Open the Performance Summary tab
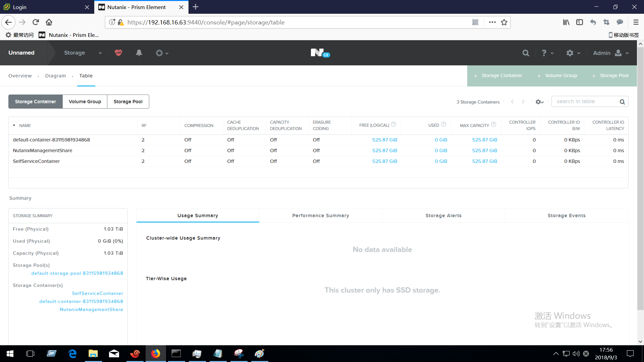Image resolution: width=644 pixels, height=362 pixels. 321,216
